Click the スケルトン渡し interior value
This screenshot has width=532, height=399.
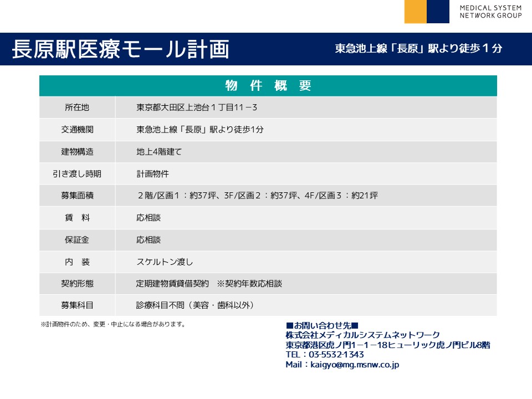[165, 262]
